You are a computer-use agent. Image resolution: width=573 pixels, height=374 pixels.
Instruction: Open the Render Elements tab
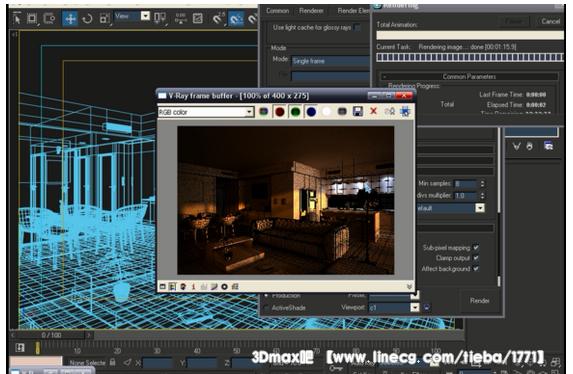[352, 11]
